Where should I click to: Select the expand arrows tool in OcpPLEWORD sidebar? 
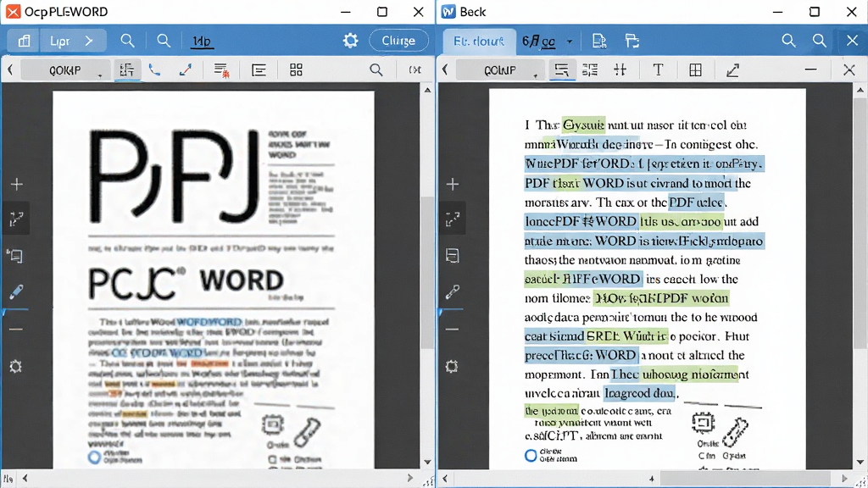(x=17, y=219)
